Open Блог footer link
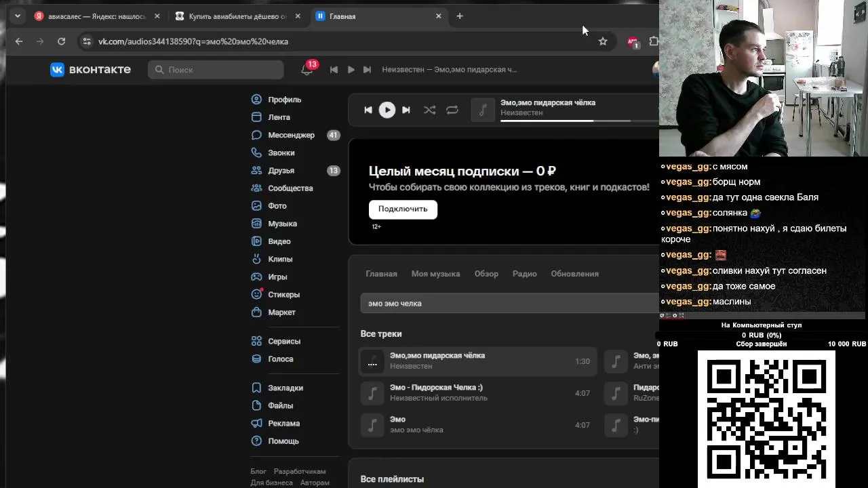 click(258, 471)
